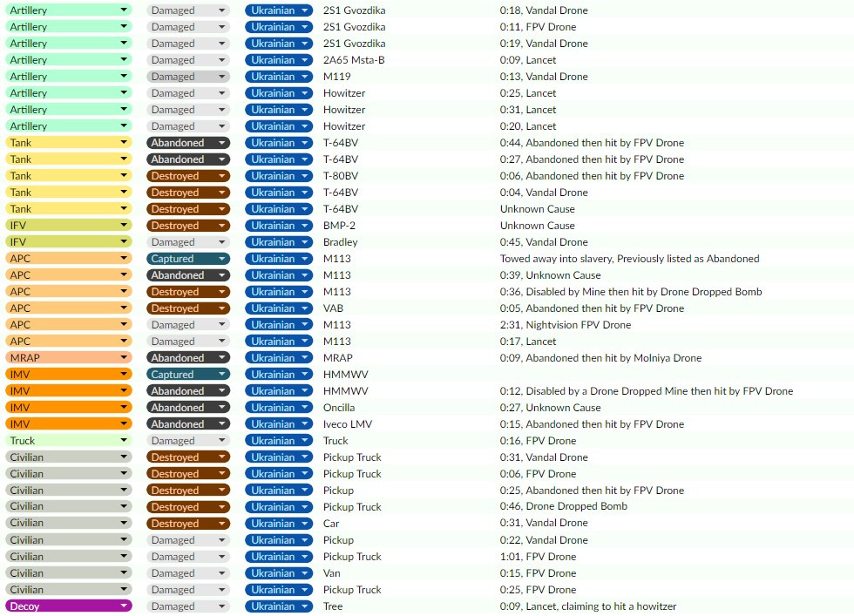Open Captured status dropdown in HMMWV row without notes
The image size is (854, 616).
click(188, 374)
